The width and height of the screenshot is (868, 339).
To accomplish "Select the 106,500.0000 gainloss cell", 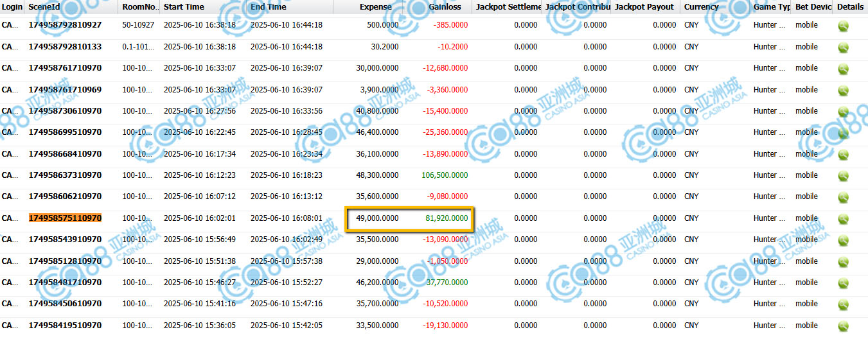I will [x=445, y=175].
